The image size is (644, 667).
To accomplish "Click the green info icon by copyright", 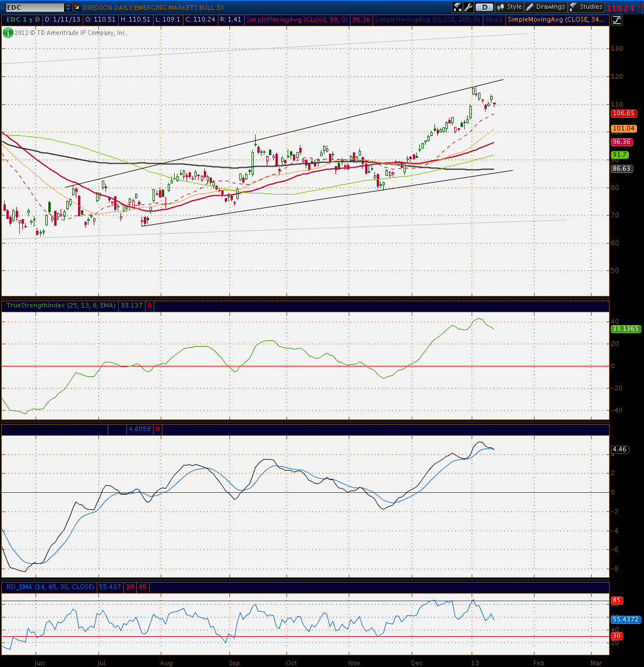I will pos(8,33).
